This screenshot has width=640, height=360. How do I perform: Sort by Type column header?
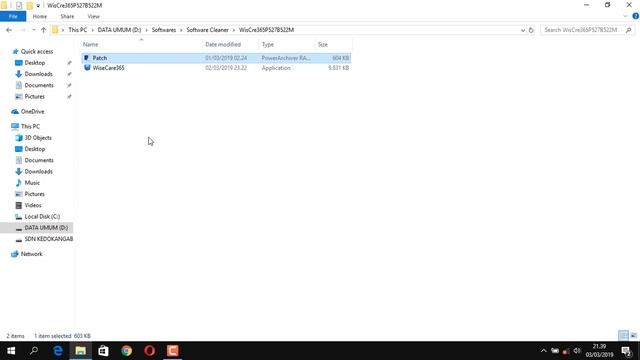coord(268,44)
